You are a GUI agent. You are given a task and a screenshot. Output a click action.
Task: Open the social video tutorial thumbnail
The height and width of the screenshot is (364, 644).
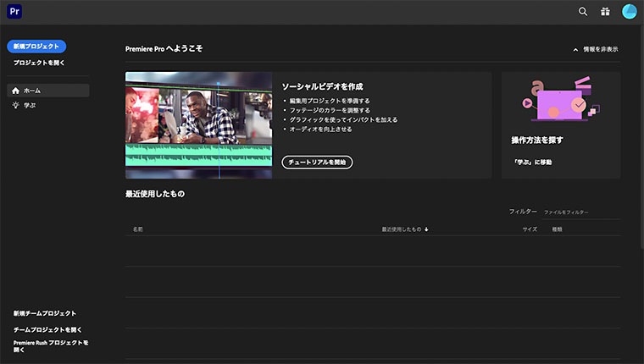pyautogui.click(x=199, y=125)
